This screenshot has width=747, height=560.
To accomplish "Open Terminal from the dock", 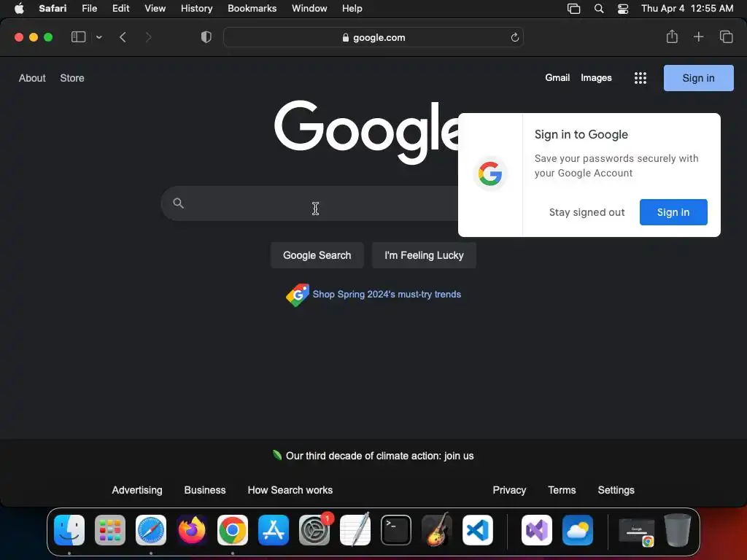I will [x=396, y=530].
